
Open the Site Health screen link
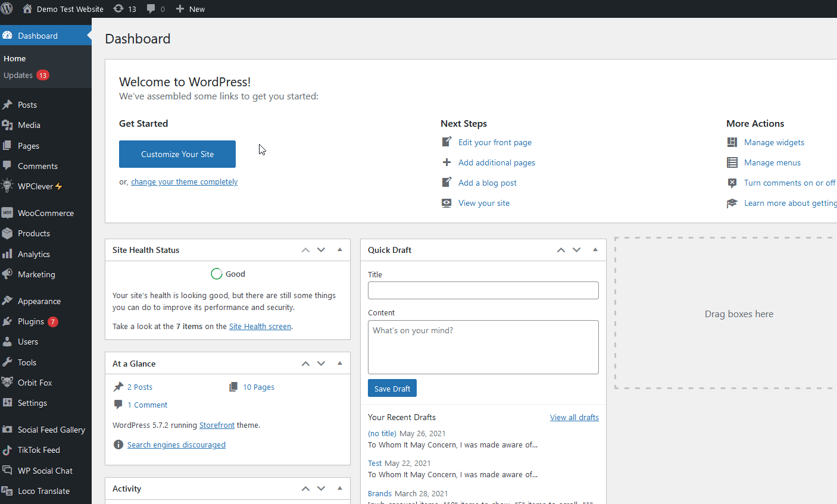260,326
